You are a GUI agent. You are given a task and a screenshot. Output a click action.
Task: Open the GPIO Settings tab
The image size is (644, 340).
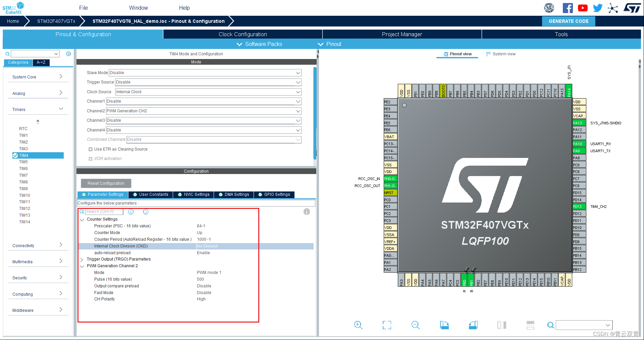(x=274, y=194)
